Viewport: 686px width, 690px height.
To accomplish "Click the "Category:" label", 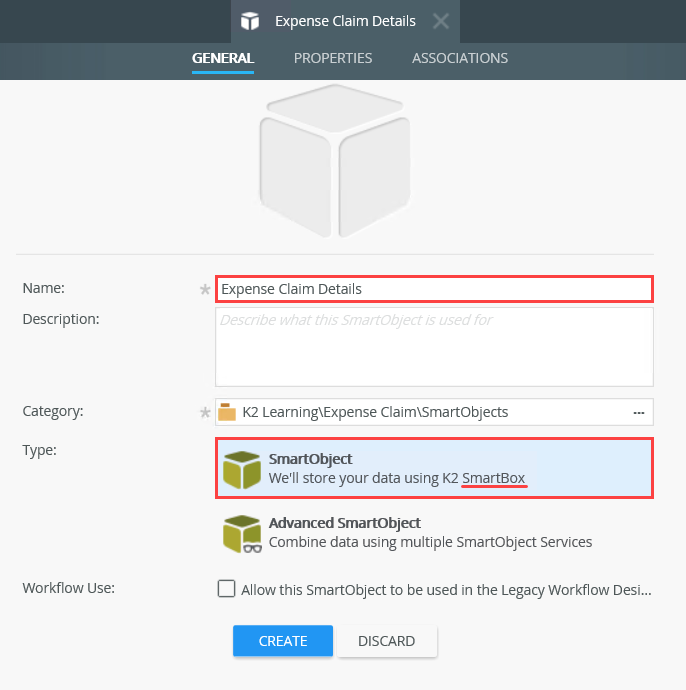I will tap(53, 411).
